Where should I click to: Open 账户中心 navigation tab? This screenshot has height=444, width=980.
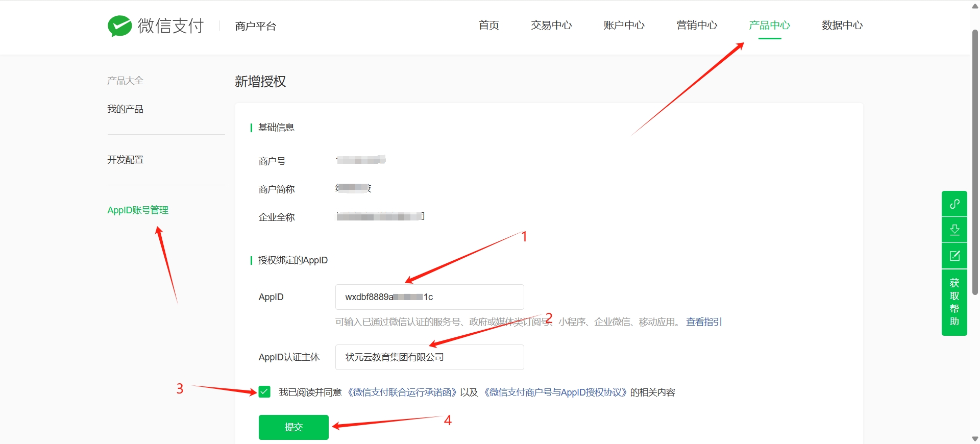point(624,25)
